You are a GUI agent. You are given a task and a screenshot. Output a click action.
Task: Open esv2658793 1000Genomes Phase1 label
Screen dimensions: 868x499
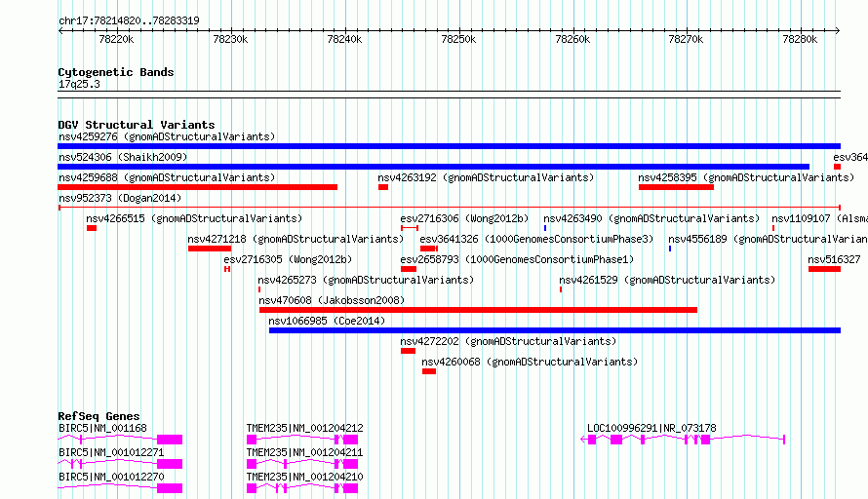click(x=517, y=259)
